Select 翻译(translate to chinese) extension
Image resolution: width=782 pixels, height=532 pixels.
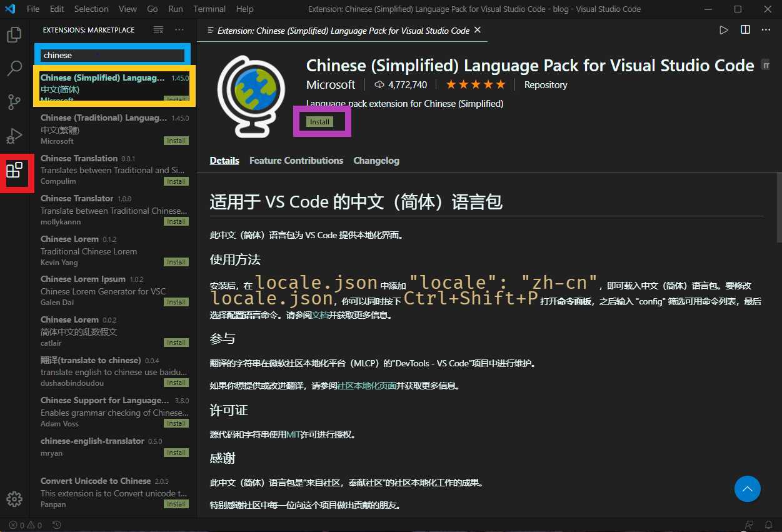coord(114,371)
